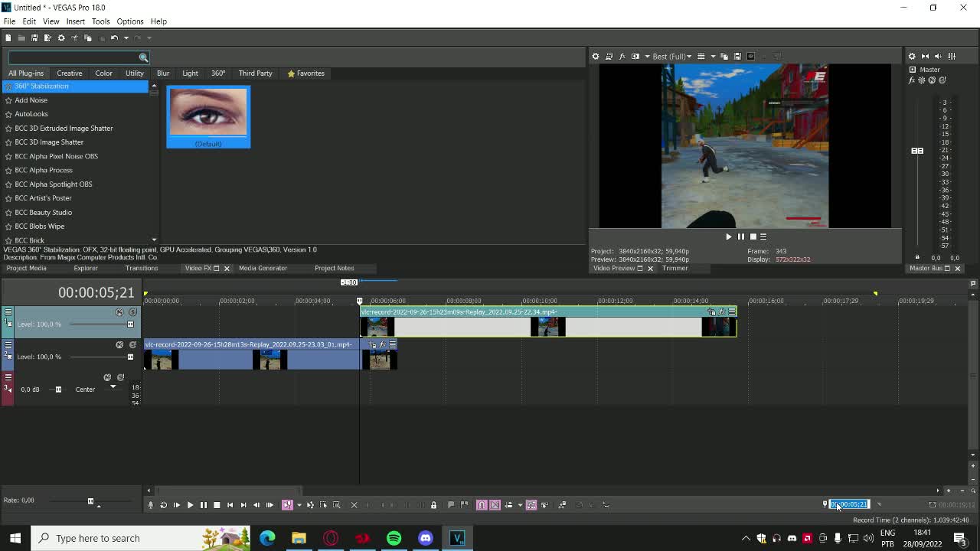Solo track 2 with its solo icon
The width and height of the screenshot is (980, 551).
131,344
